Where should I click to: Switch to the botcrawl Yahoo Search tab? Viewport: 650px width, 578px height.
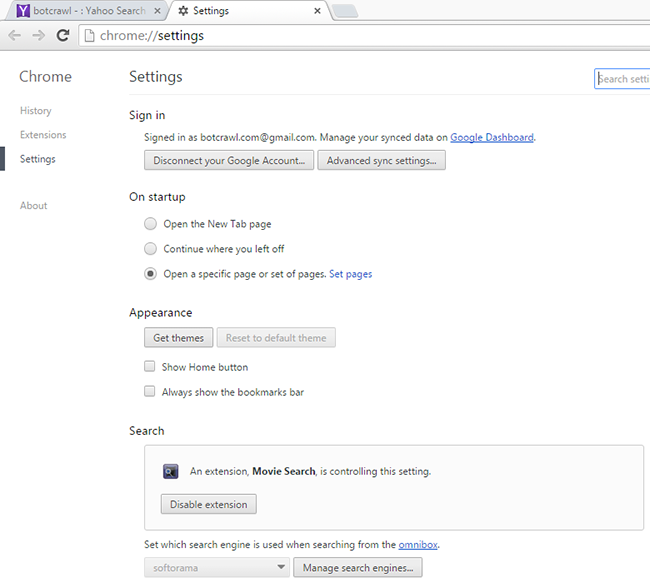point(86,11)
